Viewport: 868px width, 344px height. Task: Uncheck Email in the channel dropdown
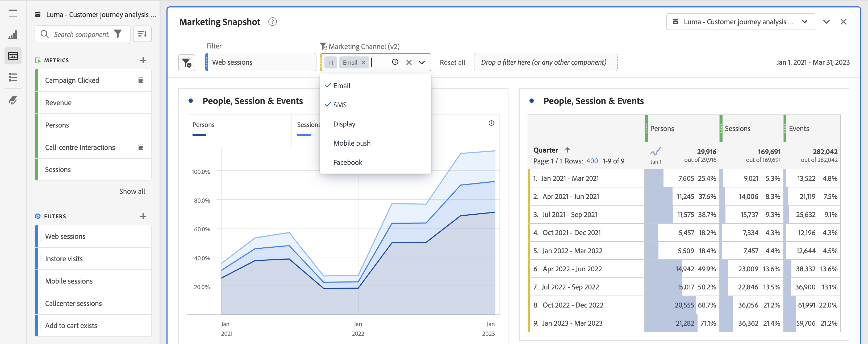pos(342,86)
